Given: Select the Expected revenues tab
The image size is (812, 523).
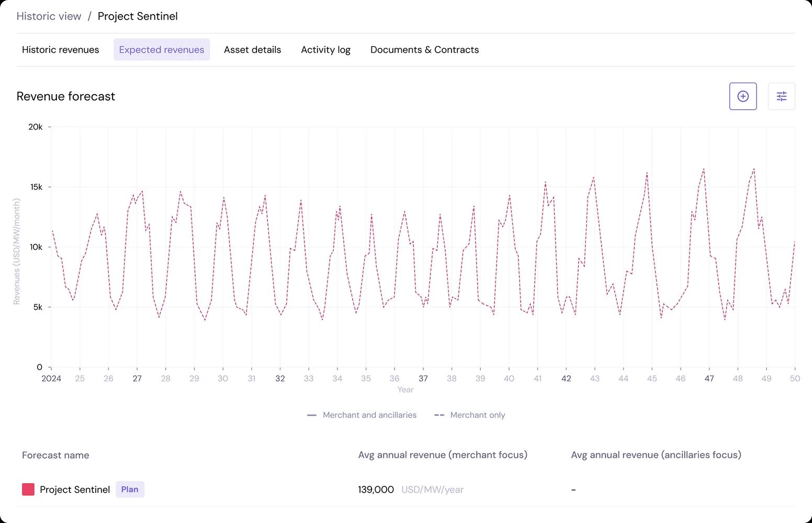Looking at the screenshot, I should point(162,50).
